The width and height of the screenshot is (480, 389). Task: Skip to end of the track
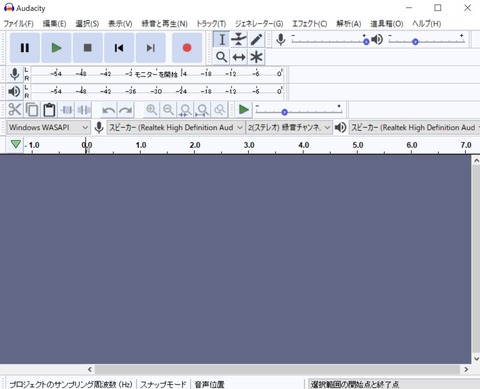(151, 48)
